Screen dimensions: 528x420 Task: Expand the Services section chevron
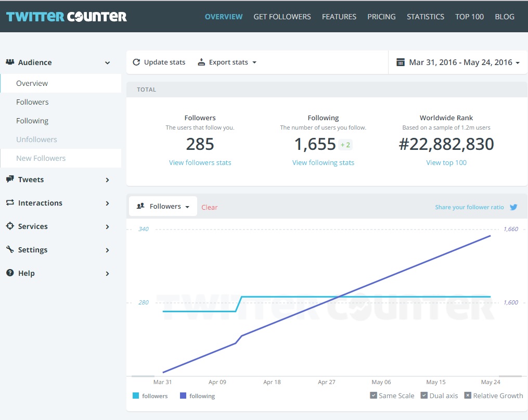107,227
